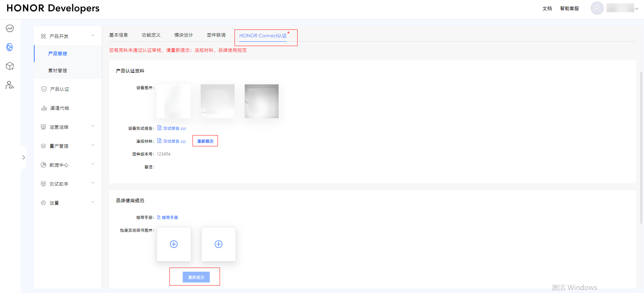Click the first plus icon to upload packaging image
The width and height of the screenshot is (644, 293).
click(174, 244)
